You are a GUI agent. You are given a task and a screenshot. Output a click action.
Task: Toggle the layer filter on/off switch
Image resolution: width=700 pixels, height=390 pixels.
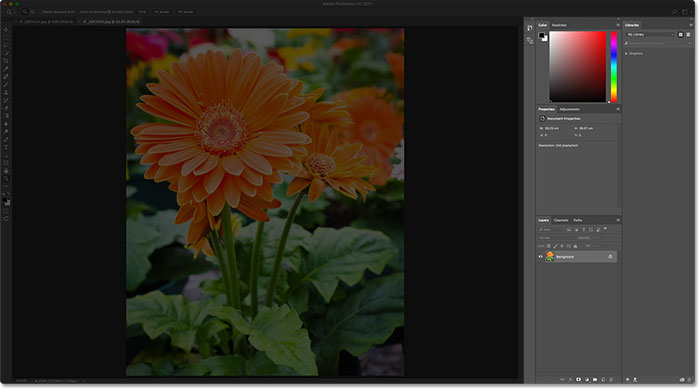[x=605, y=228]
